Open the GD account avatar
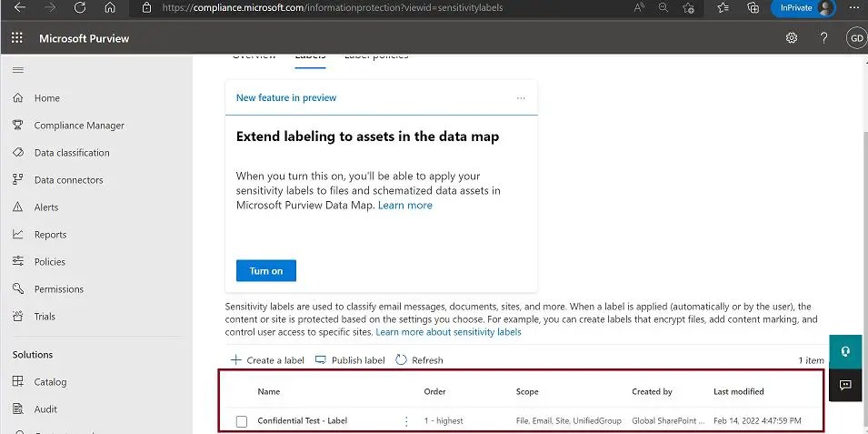 [856, 37]
